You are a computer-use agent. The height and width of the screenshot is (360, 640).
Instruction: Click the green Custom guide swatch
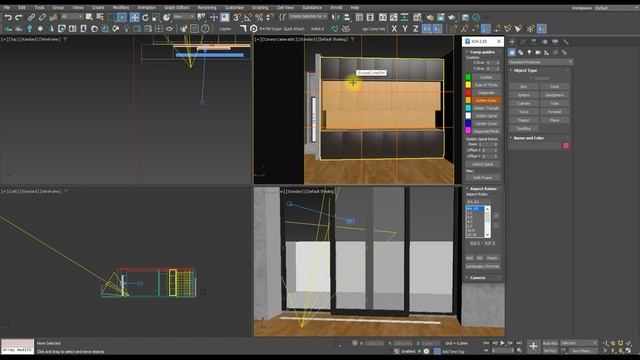point(468,77)
